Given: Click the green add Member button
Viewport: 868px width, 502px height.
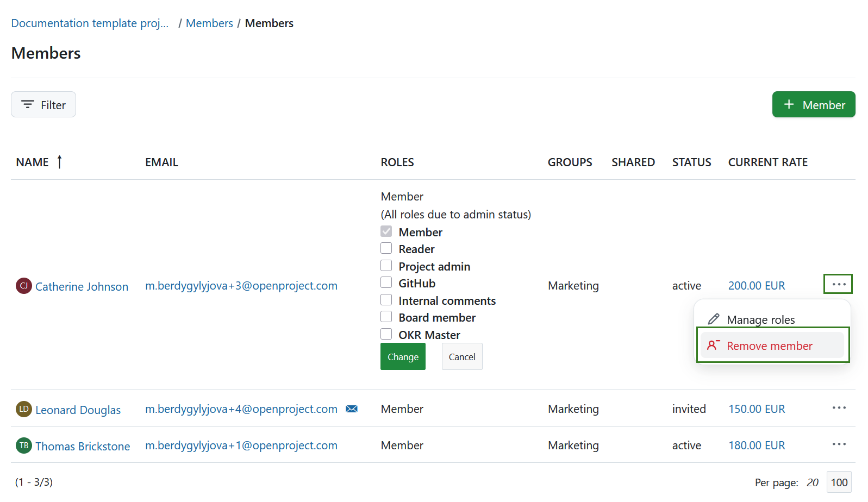Looking at the screenshot, I should (x=814, y=104).
